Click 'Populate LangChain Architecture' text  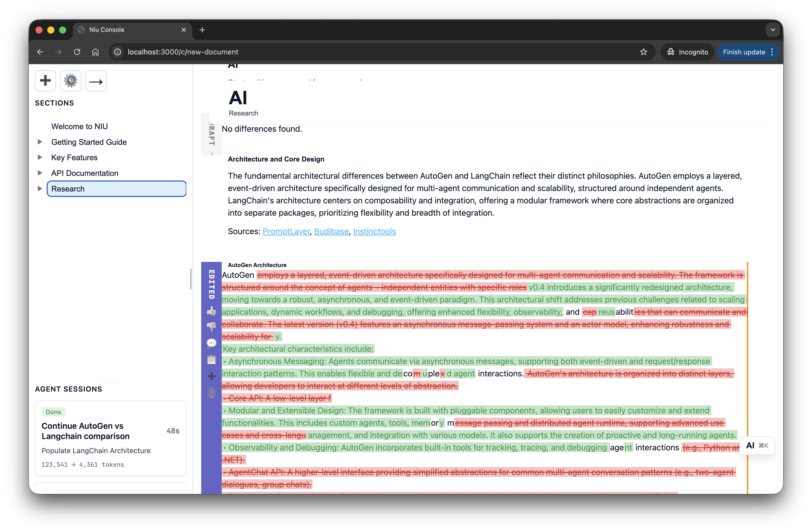pyautogui.click(x=96, y=450)
